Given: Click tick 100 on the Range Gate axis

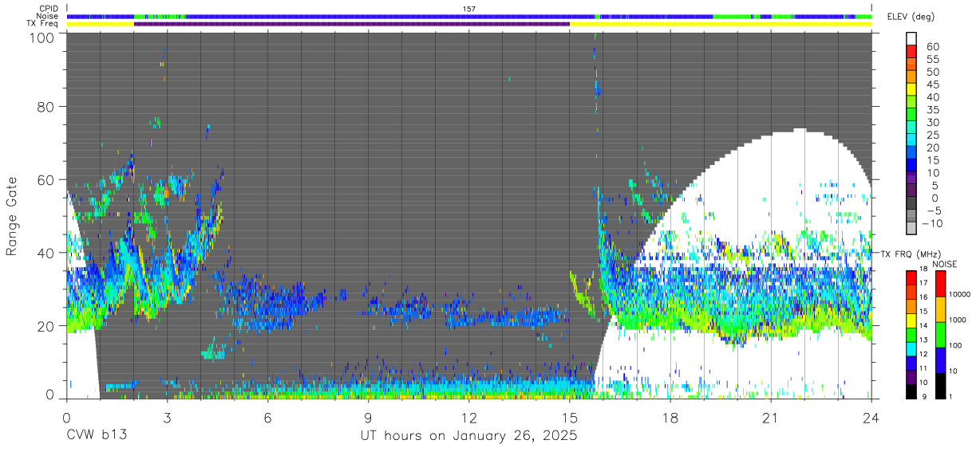Looking at the screenshot, I should click(43, 38).
